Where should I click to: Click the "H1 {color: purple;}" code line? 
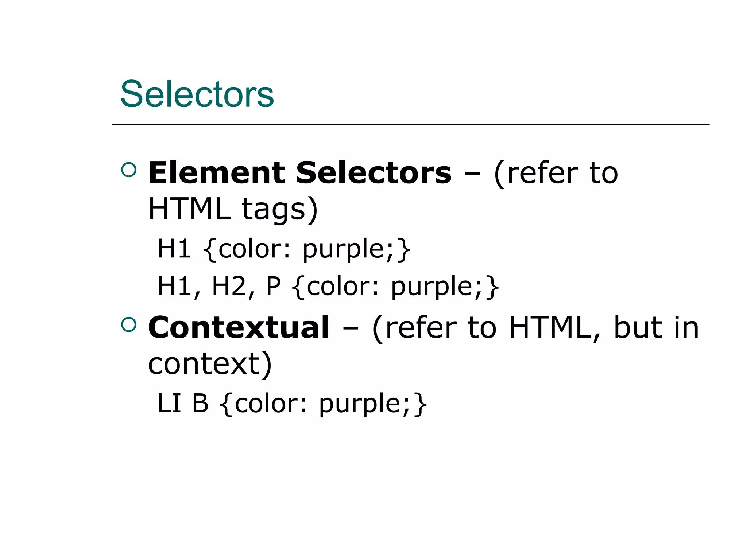284,249
